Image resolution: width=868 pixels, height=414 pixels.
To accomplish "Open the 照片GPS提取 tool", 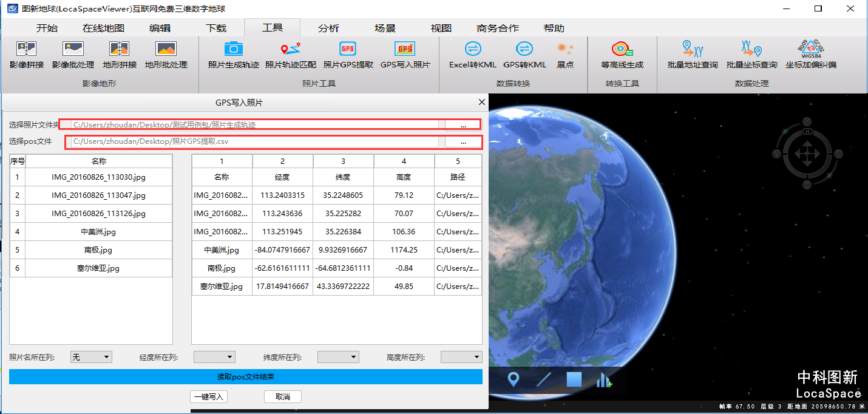I will [x=348, y=55].
